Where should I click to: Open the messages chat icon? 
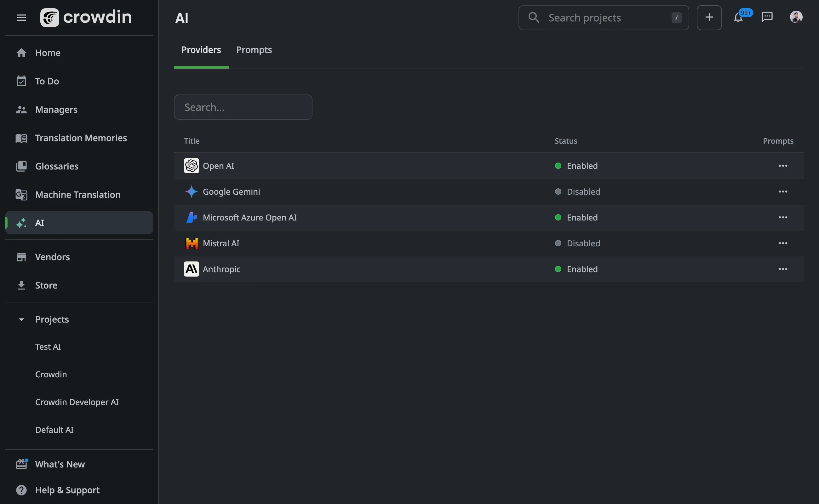pos(767,17)
